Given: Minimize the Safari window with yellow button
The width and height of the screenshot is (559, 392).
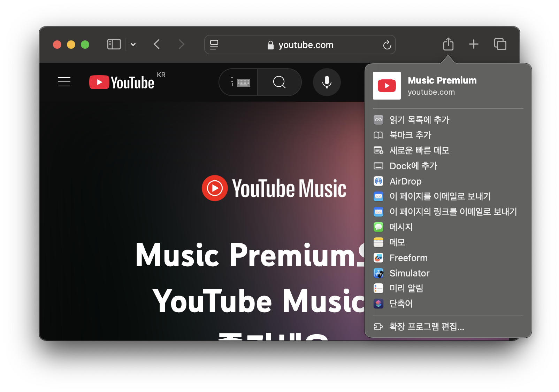Looking at the screenshot, I should tap(71, 45).
